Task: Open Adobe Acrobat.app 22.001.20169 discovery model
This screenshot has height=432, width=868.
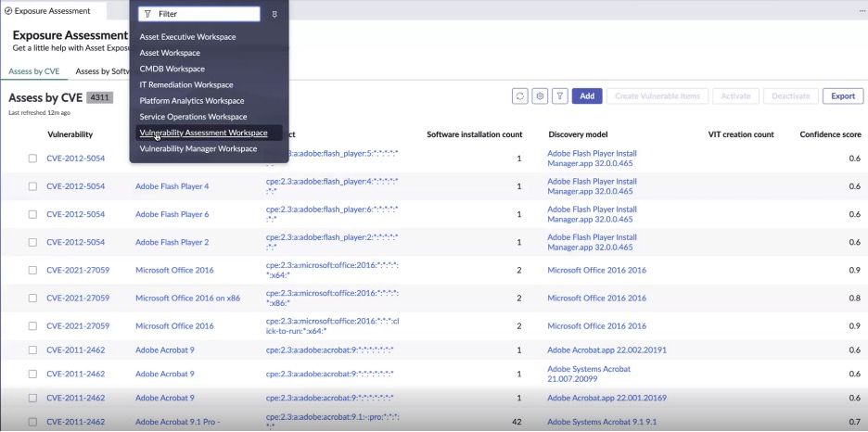Action: tap(606, 399)
